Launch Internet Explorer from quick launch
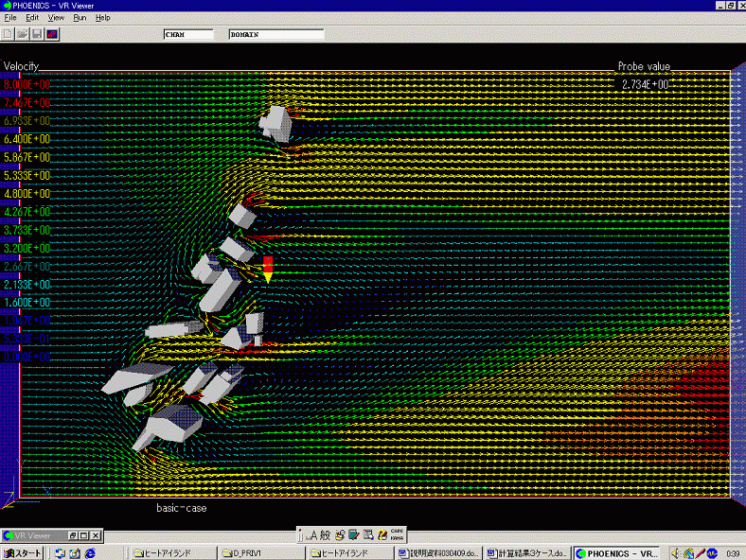 (90, 552)
